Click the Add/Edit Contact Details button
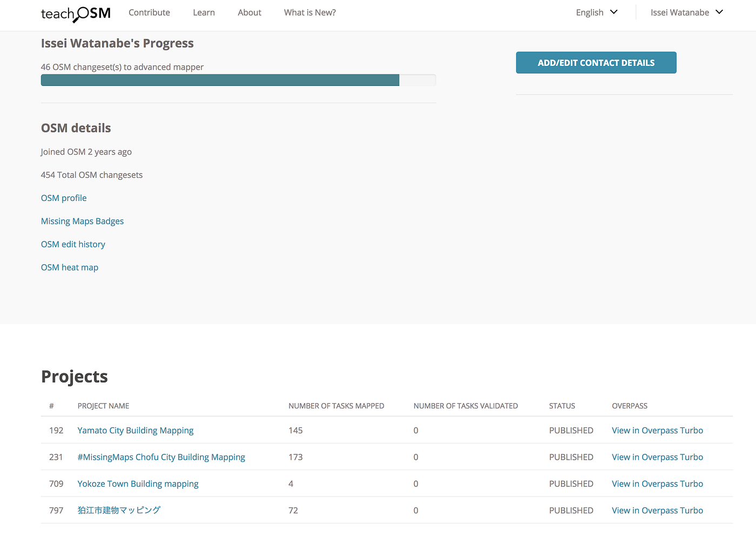Viewport: 756px width, 536px height. point(596,63)
